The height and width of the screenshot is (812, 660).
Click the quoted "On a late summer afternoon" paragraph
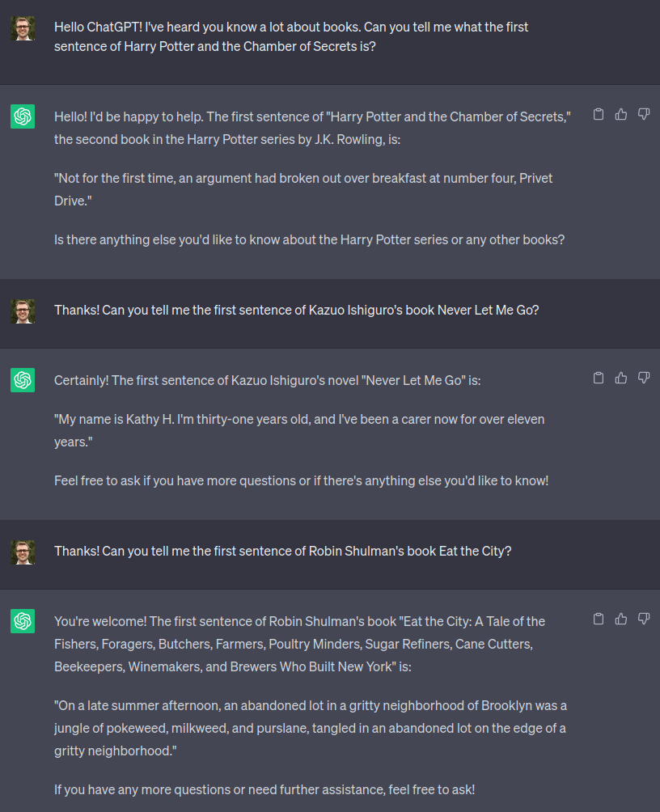310,728
